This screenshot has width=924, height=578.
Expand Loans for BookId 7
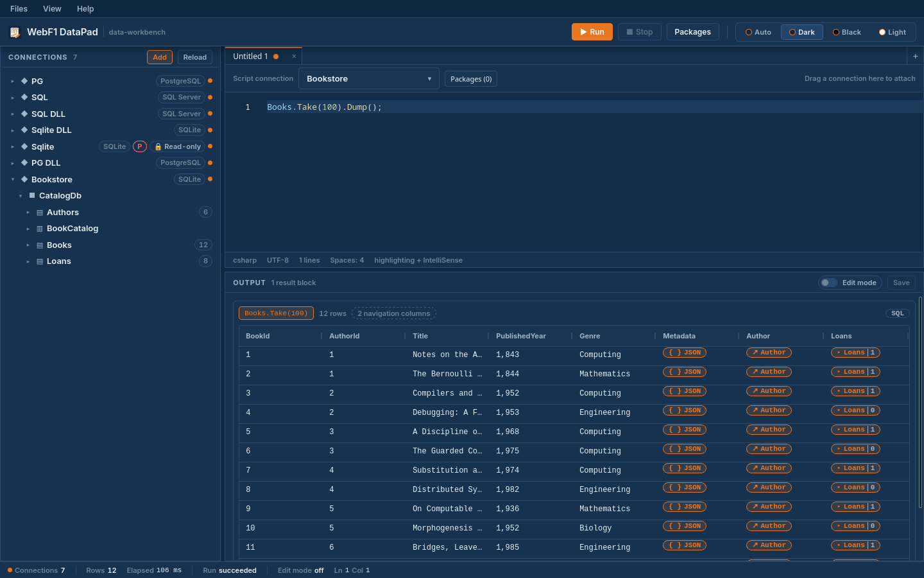855,468
